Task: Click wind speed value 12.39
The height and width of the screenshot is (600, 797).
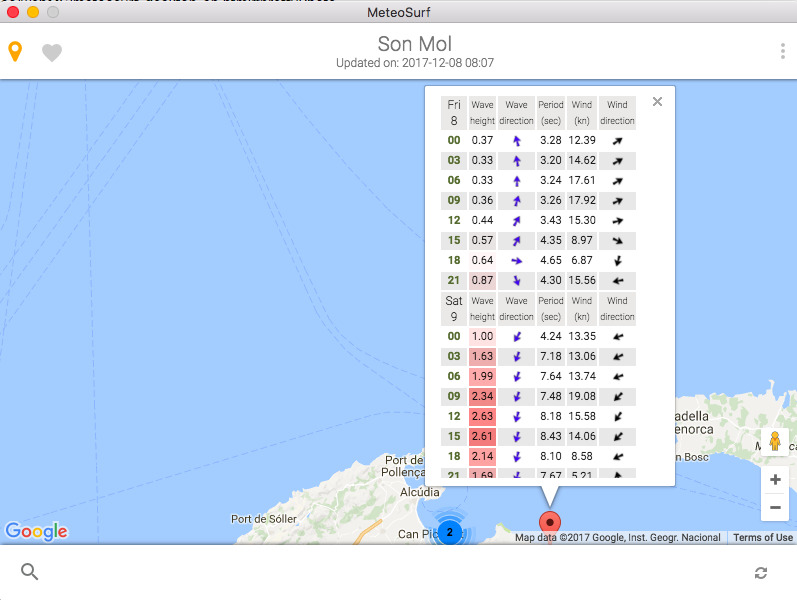Action: (x=582, y=140)
